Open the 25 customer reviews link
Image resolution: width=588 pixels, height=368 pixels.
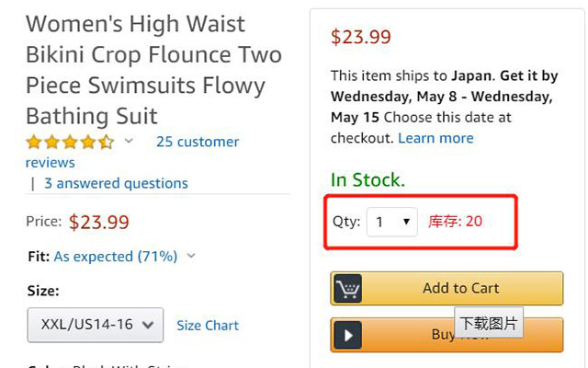[198, 142]
